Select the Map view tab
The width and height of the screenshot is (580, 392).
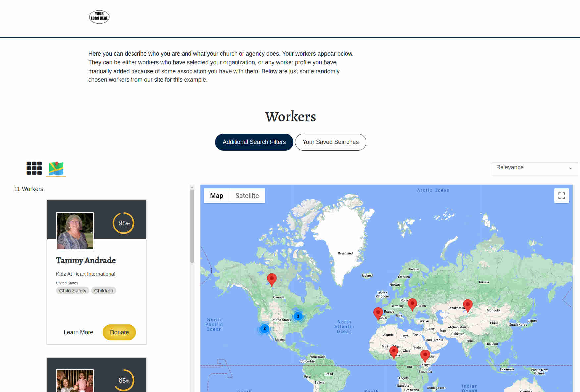(216, 196)
